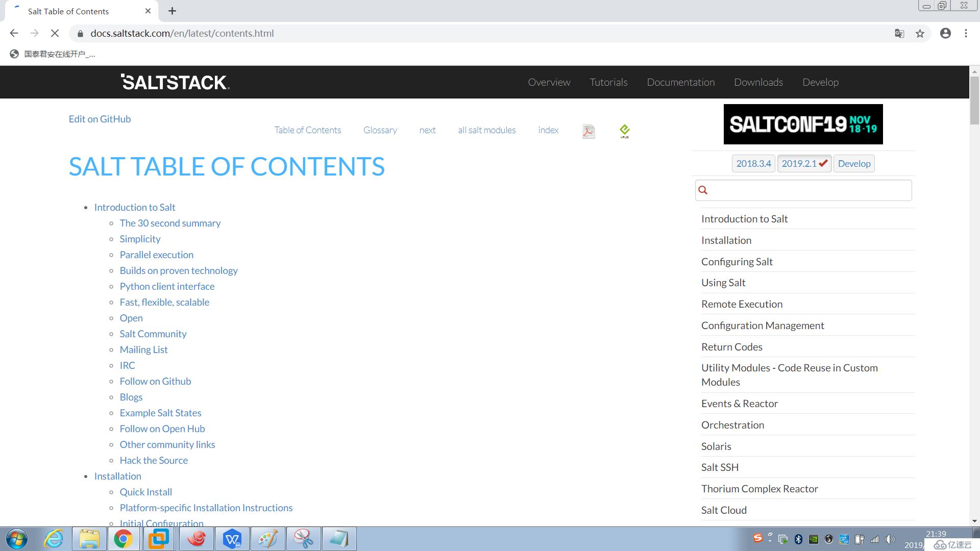The height and width of the screenshot is (551, 980).
Task: Open the Chinese-titled bookmark in the bookmarks bar
Action: click(53, 54)
